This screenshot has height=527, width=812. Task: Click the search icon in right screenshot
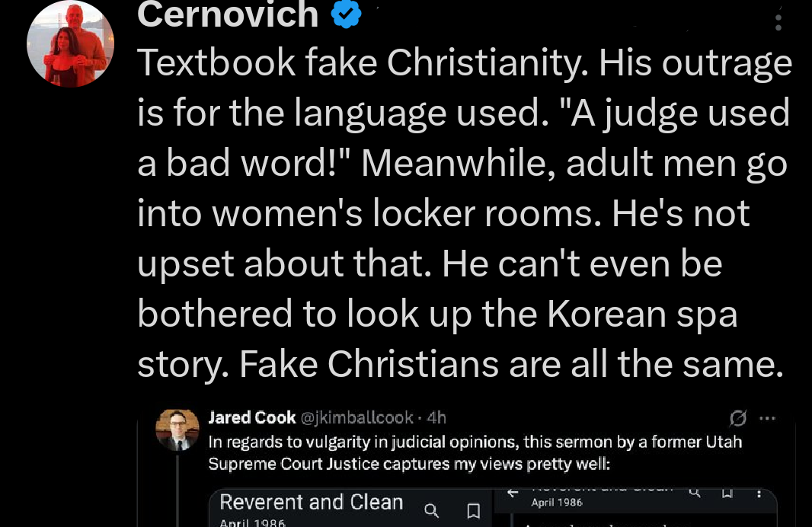694,493
